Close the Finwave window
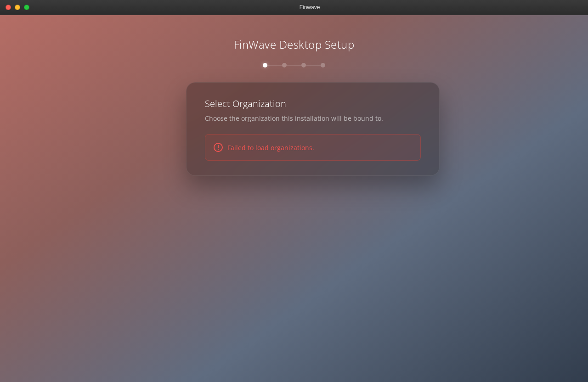588x382 pixels. tap(8, 7)
